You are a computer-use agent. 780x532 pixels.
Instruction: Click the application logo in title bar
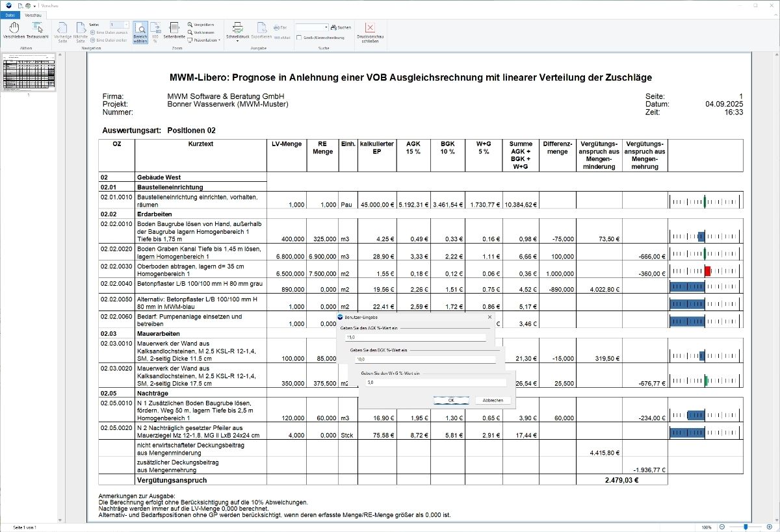click(8, 5)
